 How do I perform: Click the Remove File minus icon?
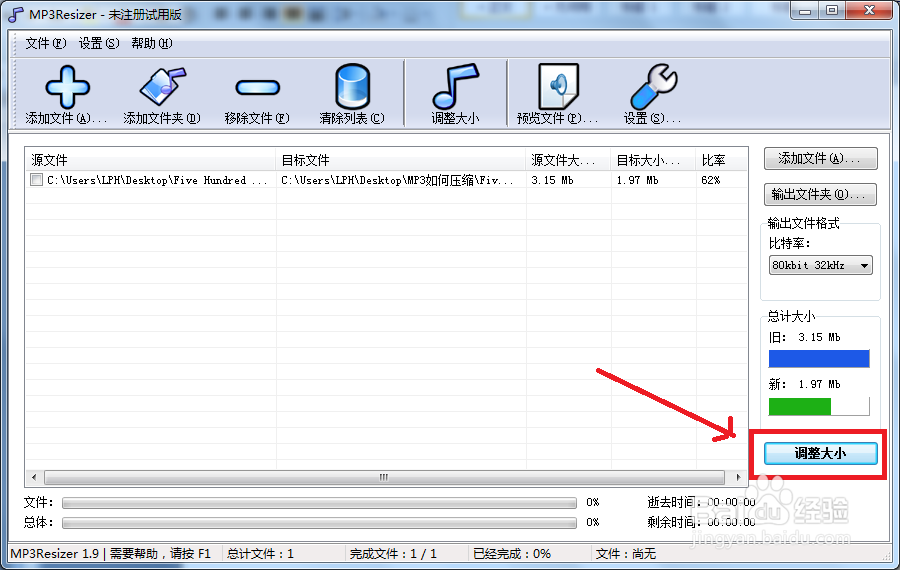[257, 87]
